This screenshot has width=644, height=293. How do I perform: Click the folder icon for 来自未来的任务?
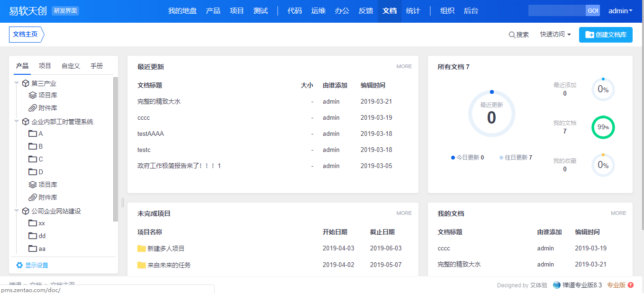[141, 265]
